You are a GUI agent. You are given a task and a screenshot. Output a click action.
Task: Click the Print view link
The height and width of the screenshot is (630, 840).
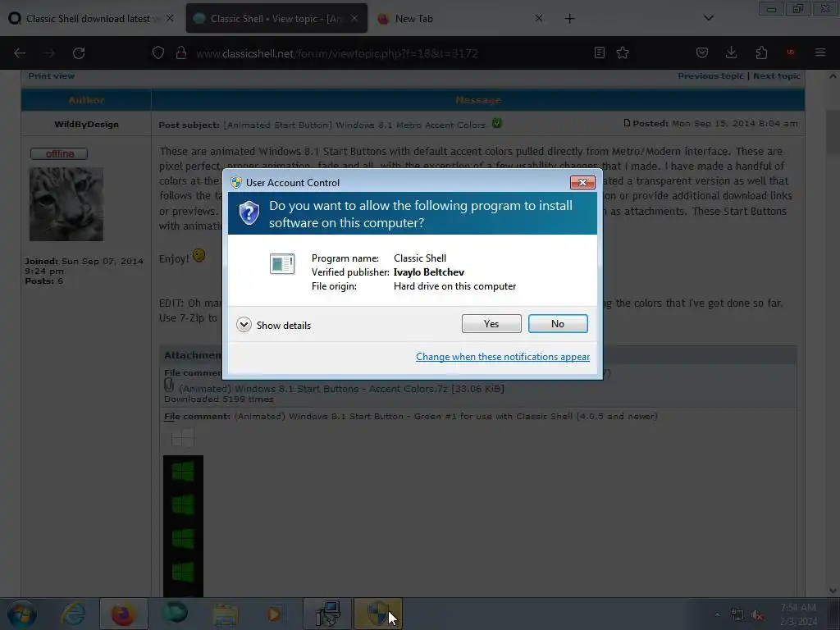[52, 76]
